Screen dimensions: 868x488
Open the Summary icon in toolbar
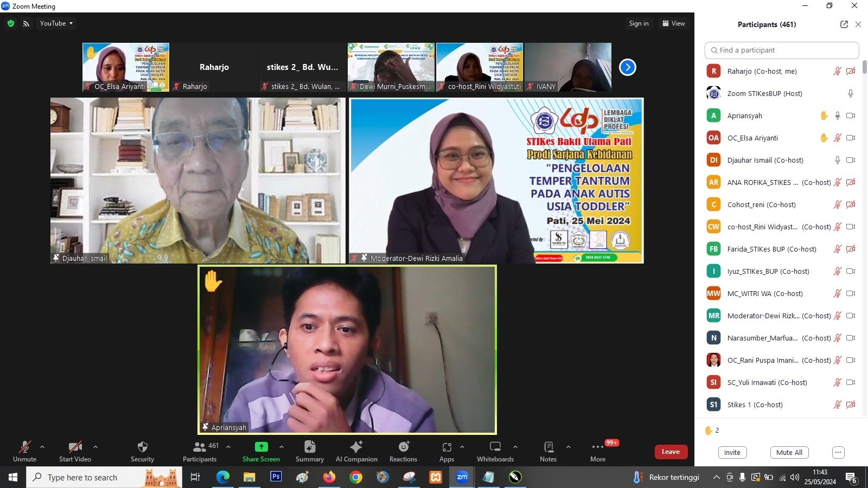point(309,447)
